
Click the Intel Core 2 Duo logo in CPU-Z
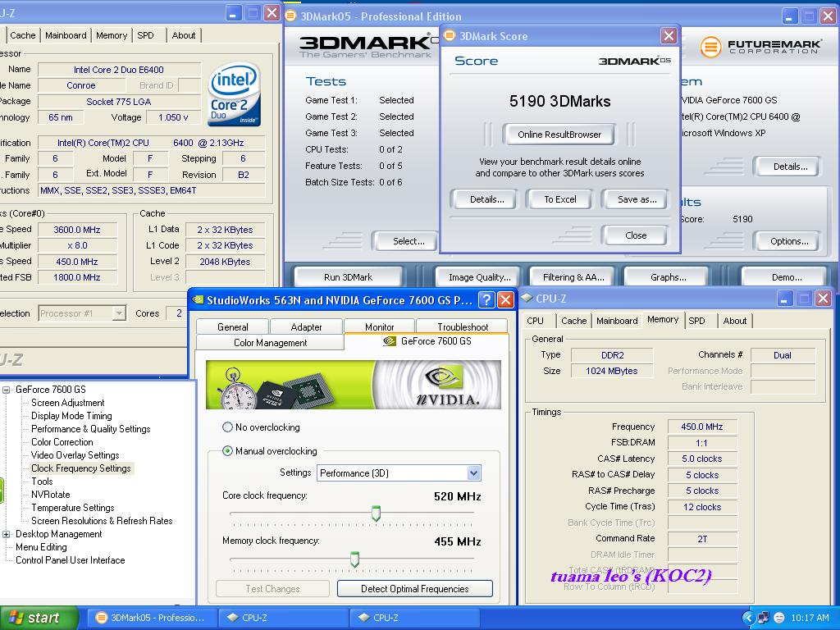click(234, 95)
